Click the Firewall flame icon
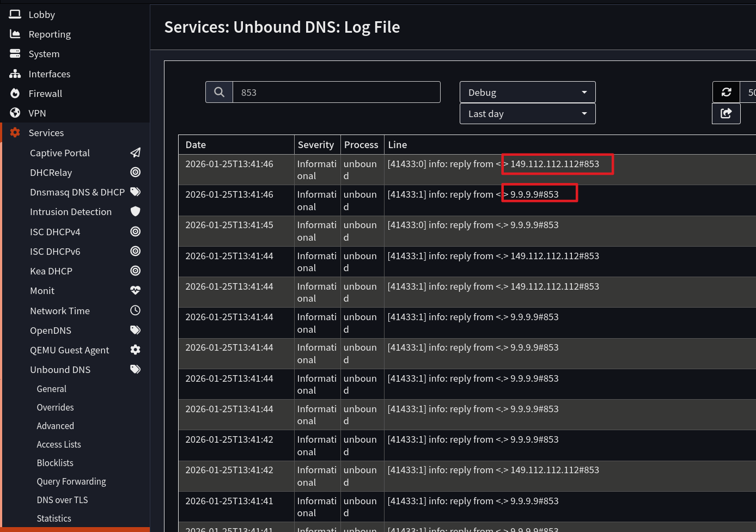Viewport: 756px width, 532px height. coord(15,93)
